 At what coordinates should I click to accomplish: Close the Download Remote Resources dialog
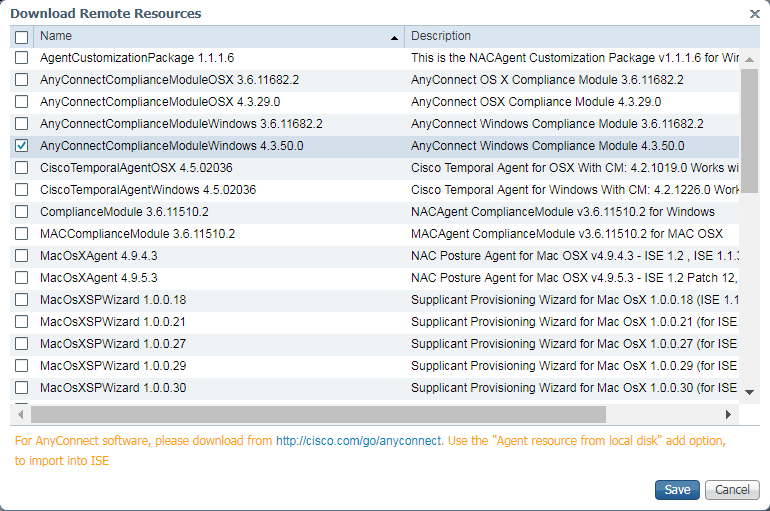tap(754, 14)
